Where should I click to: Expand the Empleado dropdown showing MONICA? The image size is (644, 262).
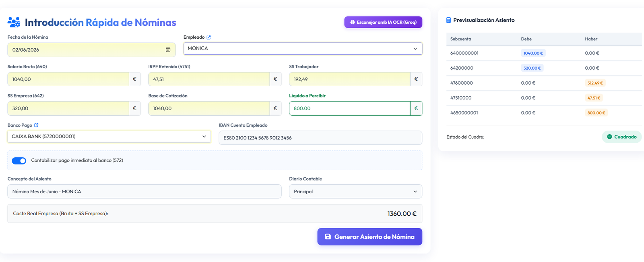pos(303,48)
